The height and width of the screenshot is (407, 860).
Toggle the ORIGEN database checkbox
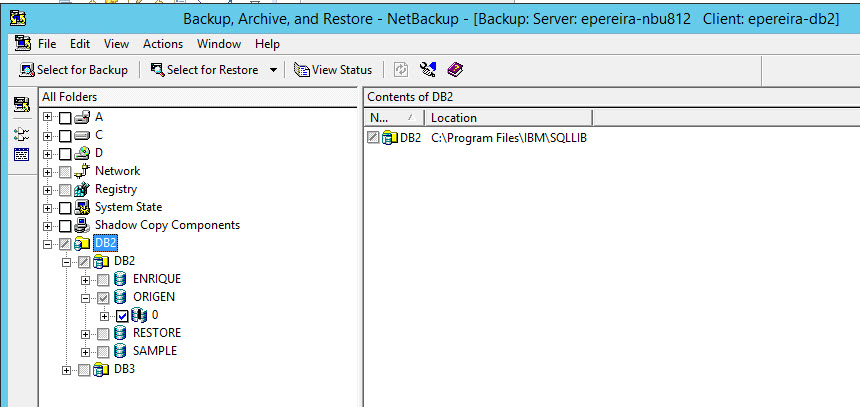tap(103, 298)
